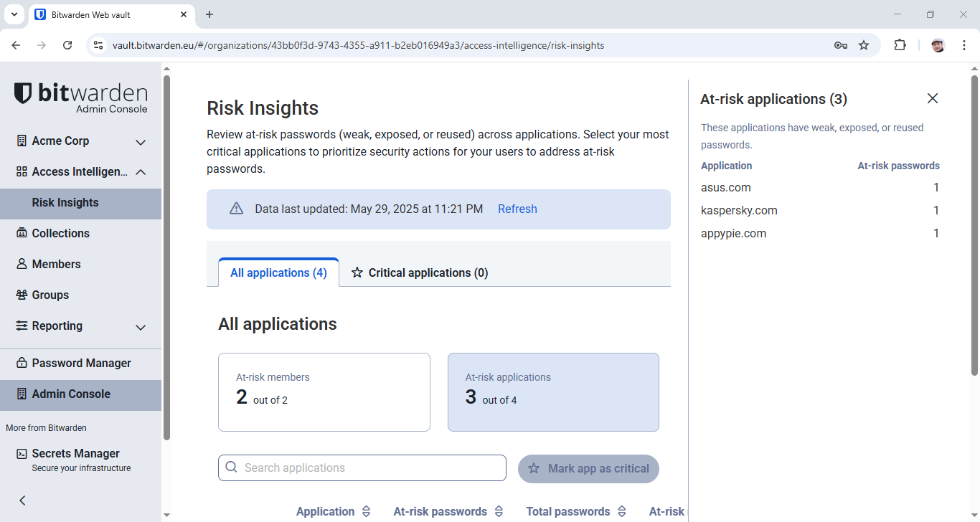The height and width of the screenshot is (522, 980).
Task: Open the tab search dropdown in Chrome
Action: point(14,14)
